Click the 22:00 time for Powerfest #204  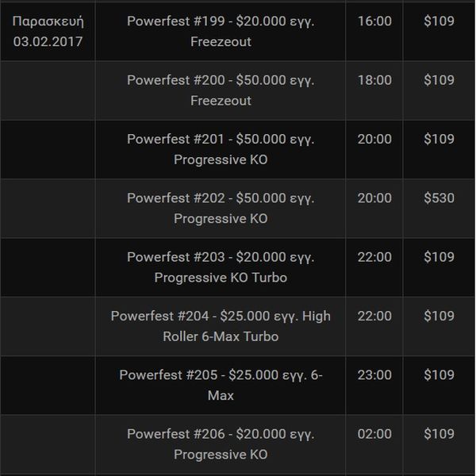click(x=374, y=316)
